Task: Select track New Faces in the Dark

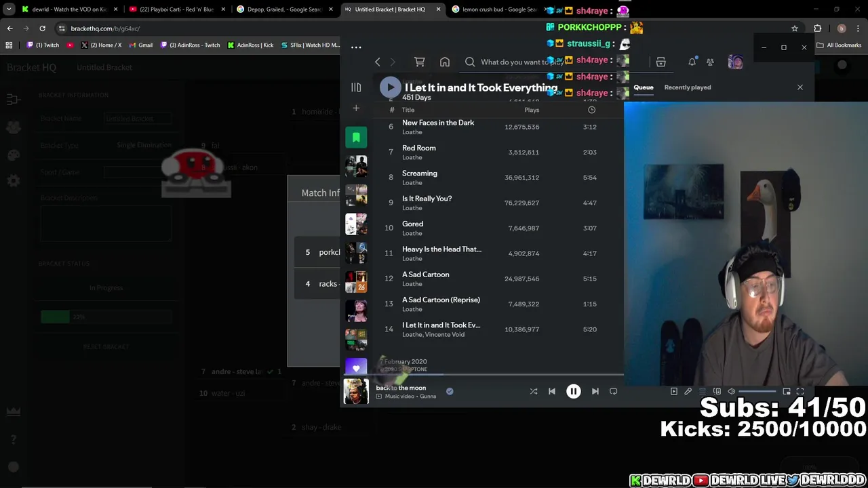Action: (x=438, y=123)
